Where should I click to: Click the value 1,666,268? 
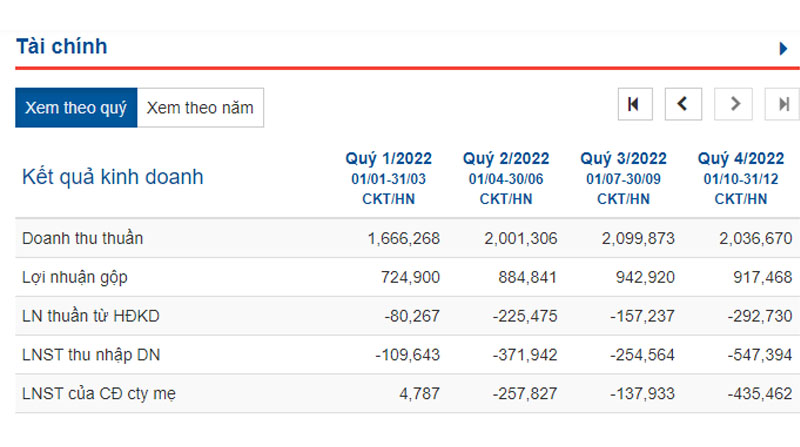click(404, 238)
